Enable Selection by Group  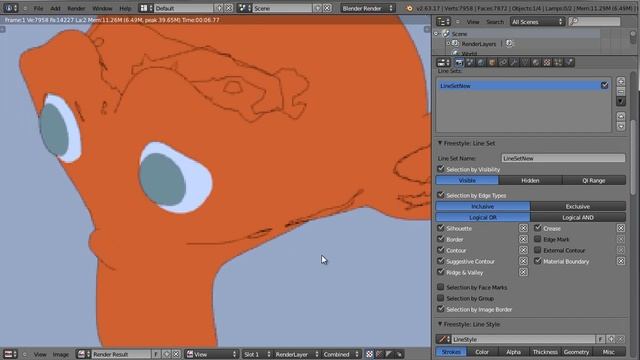441,298
